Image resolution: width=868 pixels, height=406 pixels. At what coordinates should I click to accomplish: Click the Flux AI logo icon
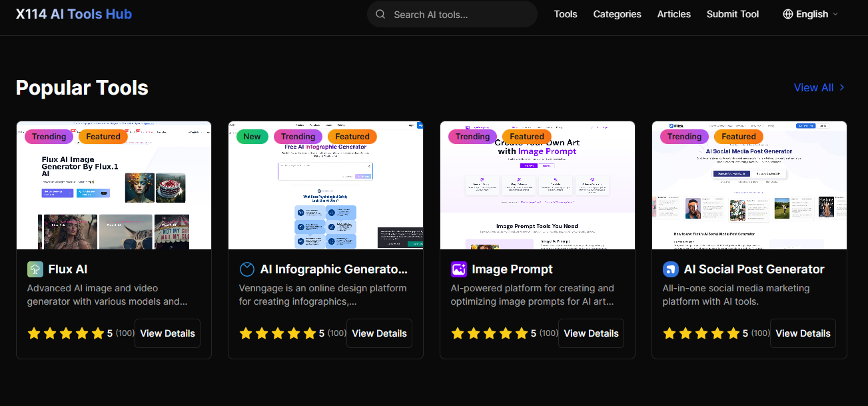(x=35, y=269)
